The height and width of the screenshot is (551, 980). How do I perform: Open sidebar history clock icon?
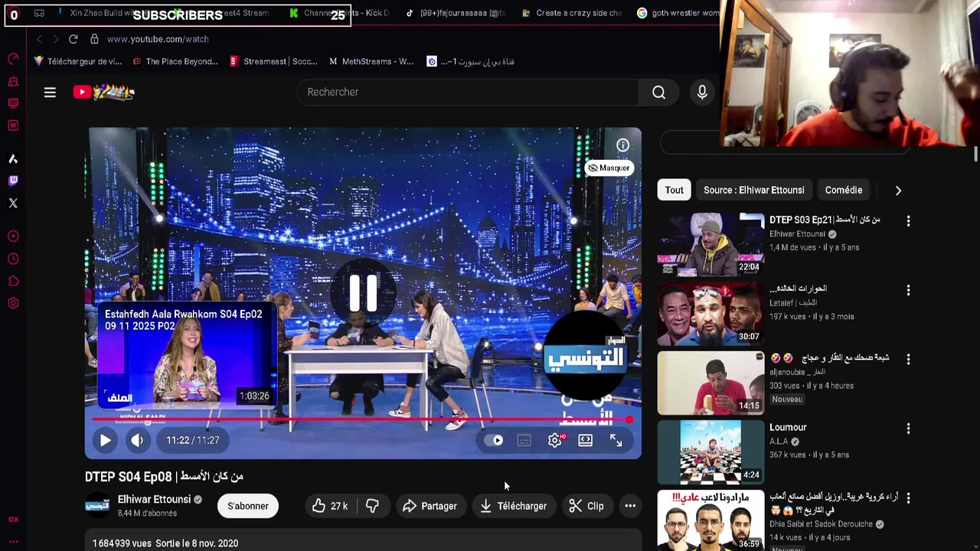click(x=13, y=259)
